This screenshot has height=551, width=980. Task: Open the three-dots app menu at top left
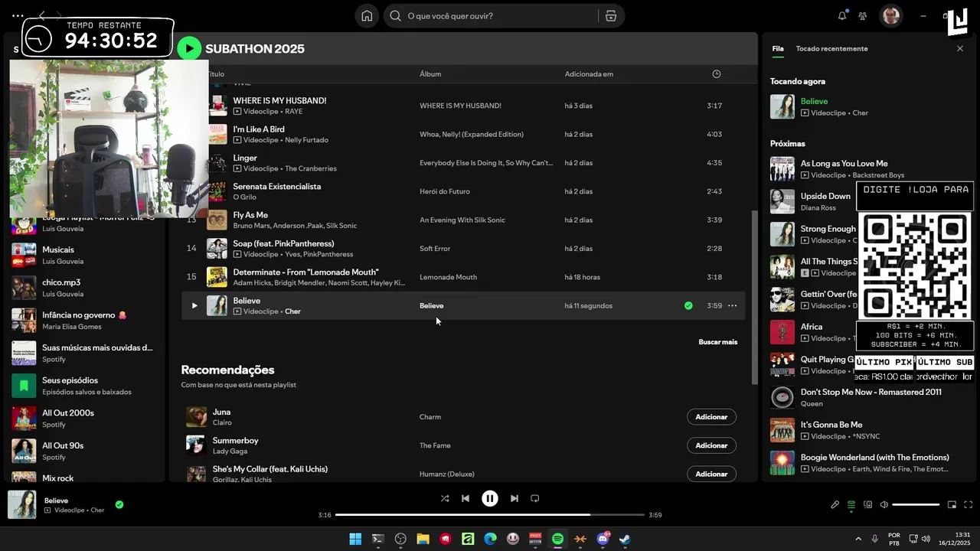[18, 15]
